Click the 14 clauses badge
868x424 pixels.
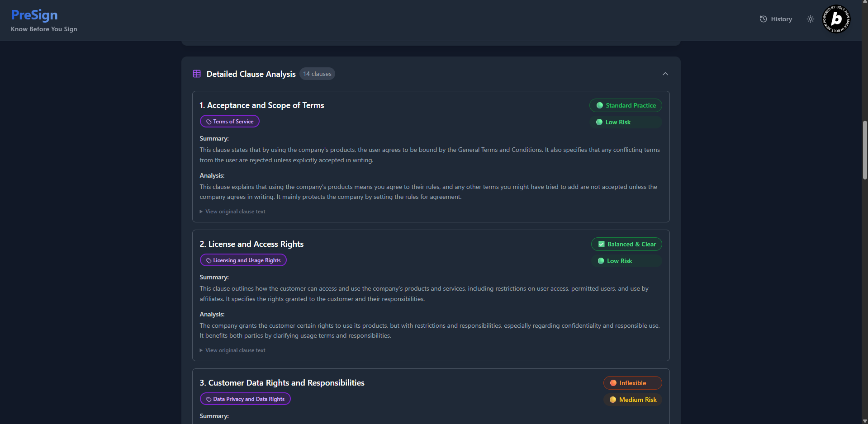click(317, 74)
